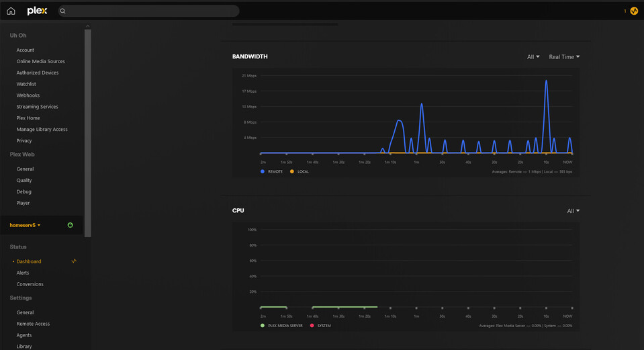Click the search magnifier icon
This screenshot has height=350, width=644.
(63, 11)
